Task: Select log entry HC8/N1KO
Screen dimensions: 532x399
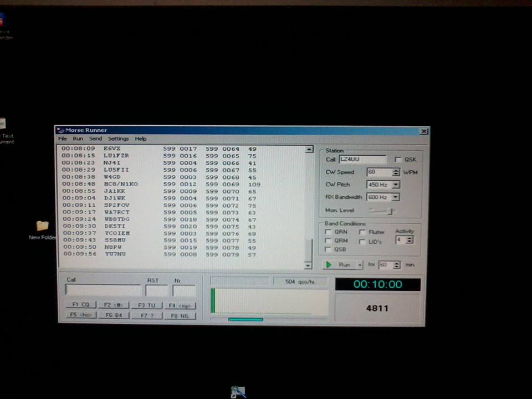Action: click(161, 184)
